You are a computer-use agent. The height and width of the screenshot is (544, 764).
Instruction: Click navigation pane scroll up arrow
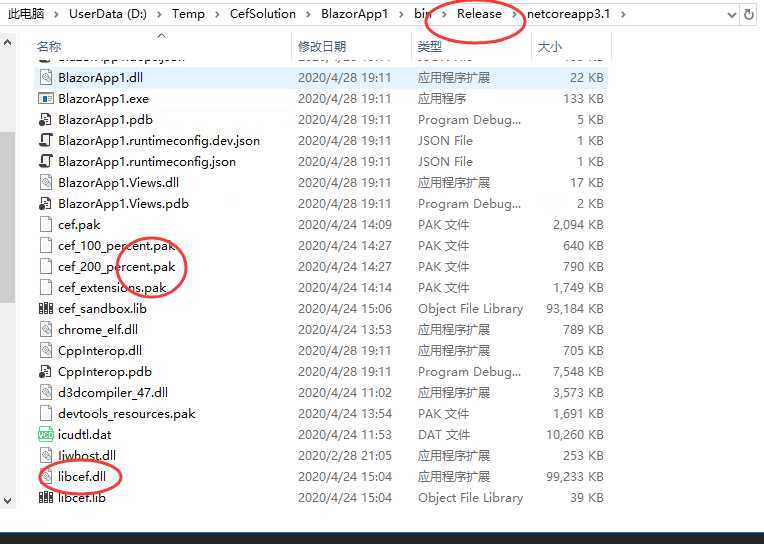pyautogui.click(x=7, y=43)
